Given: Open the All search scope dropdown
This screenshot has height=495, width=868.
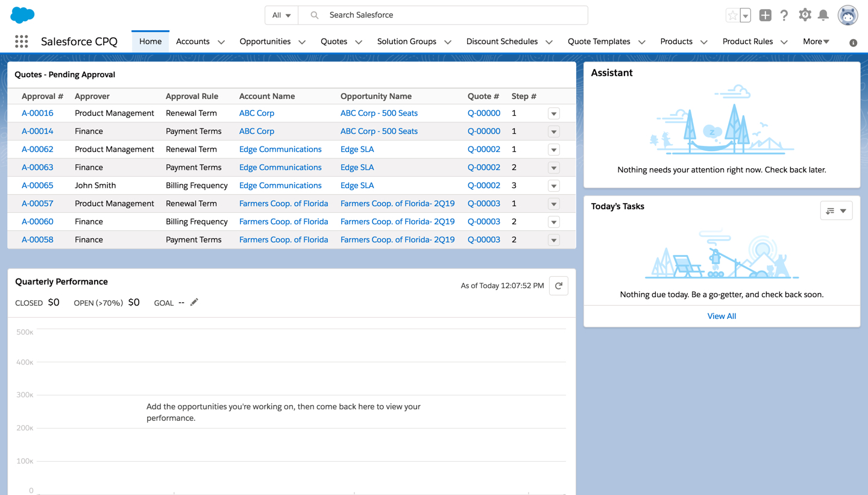Looking at the screenshot, I should coord(281,15).
